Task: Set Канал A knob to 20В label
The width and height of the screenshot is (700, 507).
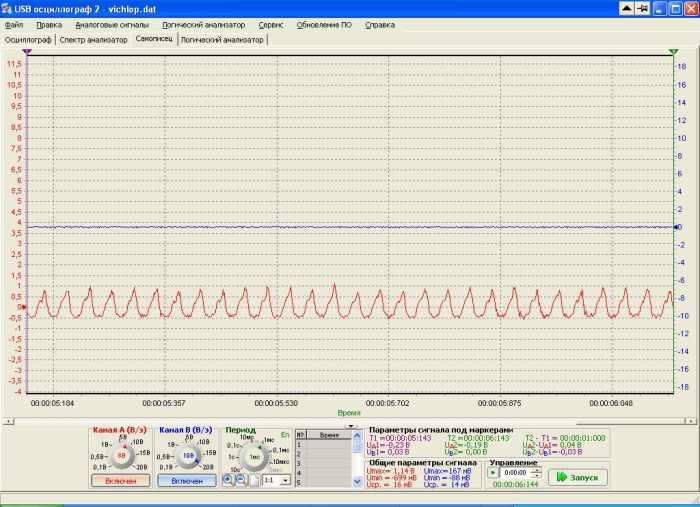Action: (x=142, y=467)
